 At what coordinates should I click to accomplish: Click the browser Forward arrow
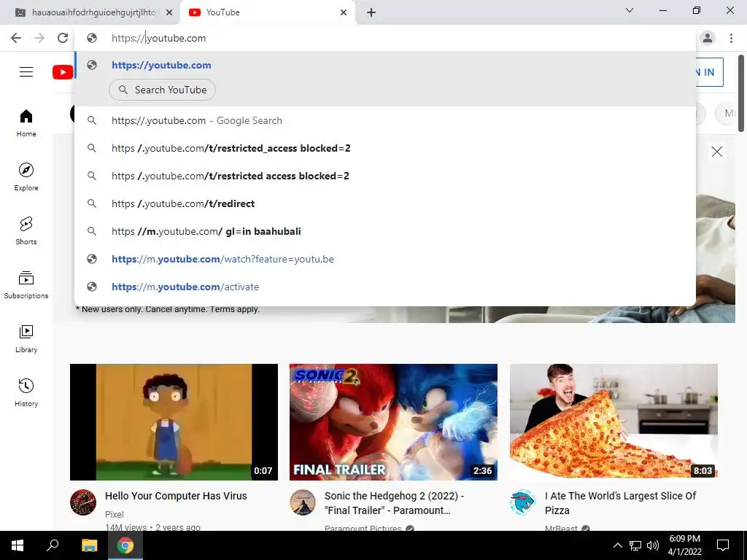[x=39, y=38]
